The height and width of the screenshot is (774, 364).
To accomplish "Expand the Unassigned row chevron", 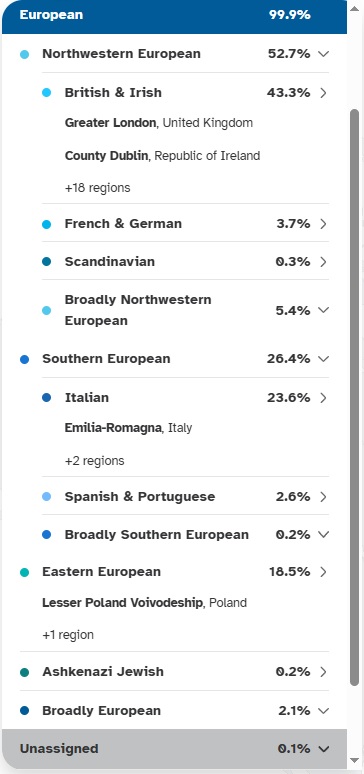I will (x=324, y=749).
